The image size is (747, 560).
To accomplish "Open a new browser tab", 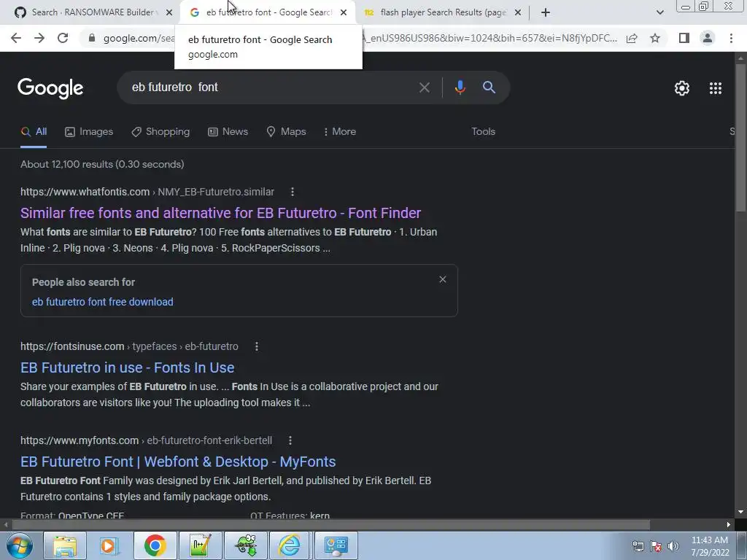I will 546,13.
